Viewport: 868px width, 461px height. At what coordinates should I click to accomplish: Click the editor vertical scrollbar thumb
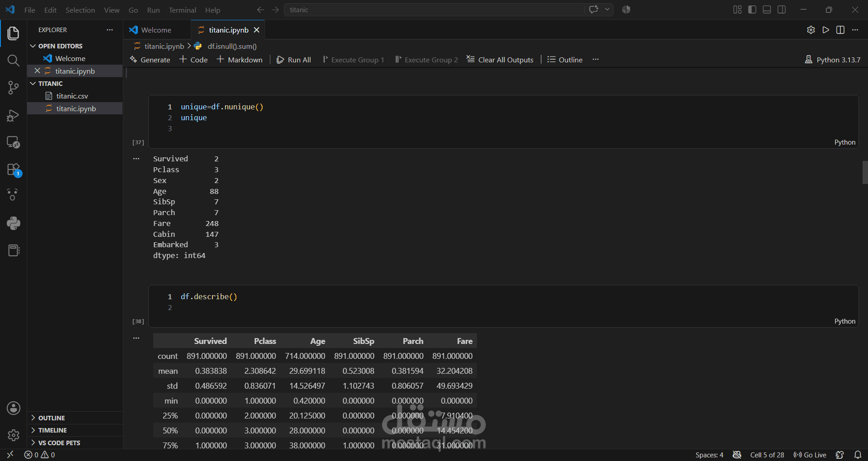pos(865,172)
